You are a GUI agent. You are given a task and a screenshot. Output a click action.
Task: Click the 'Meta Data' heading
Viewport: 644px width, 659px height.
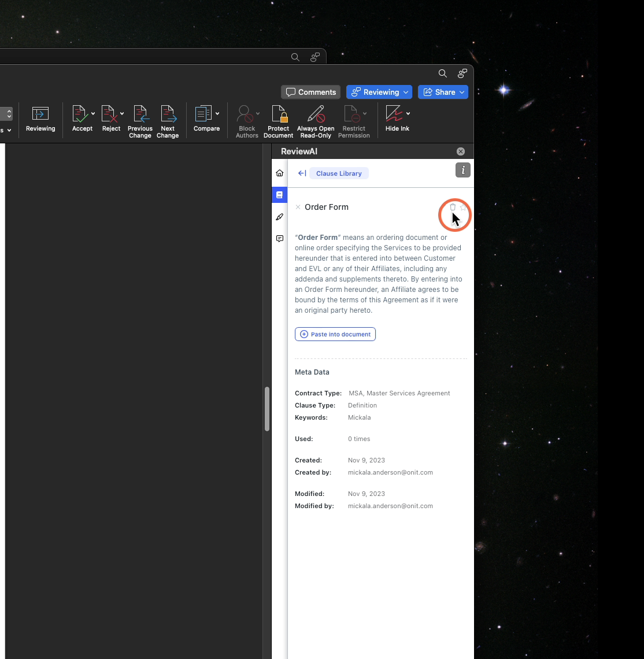point(312,372)
